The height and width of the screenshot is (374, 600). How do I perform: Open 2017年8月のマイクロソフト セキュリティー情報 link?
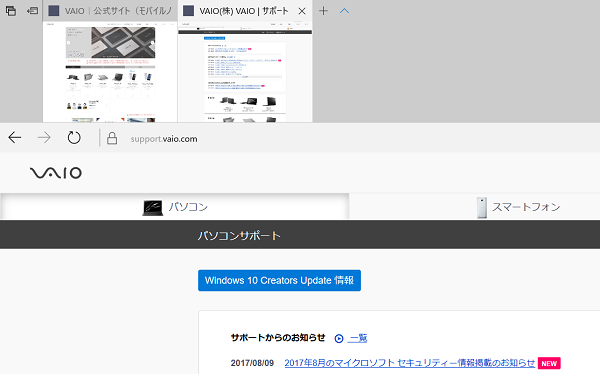[x=409, y=363]
